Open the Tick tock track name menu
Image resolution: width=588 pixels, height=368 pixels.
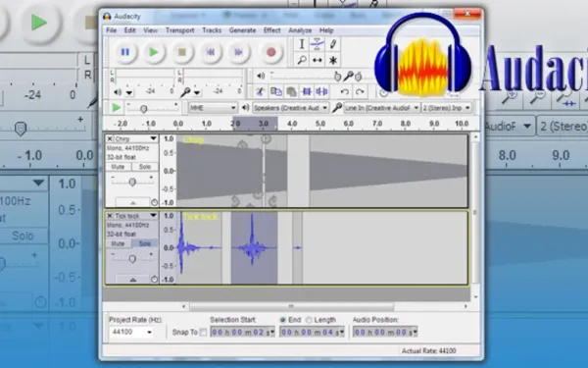click(x=135, y=216)
